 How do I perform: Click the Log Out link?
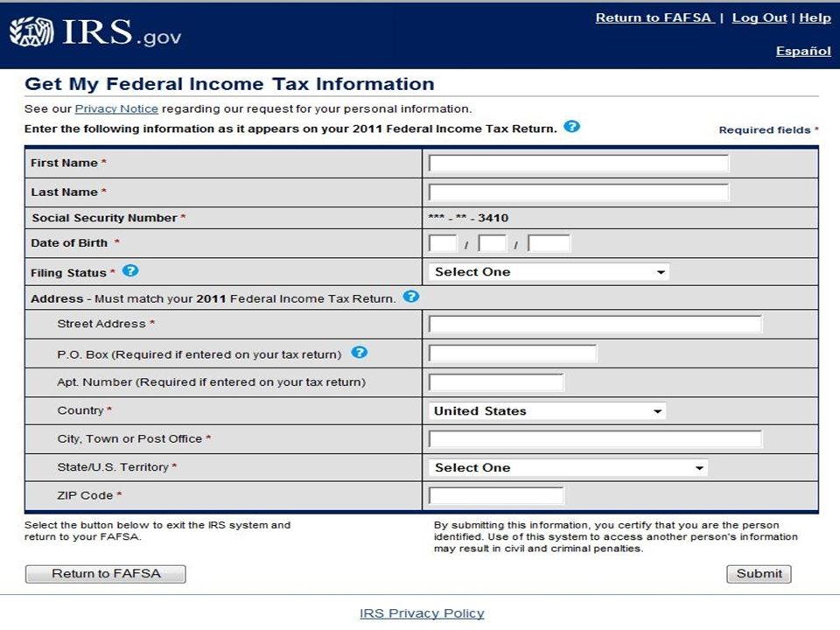pyautogui.click(x=759, y=17)
